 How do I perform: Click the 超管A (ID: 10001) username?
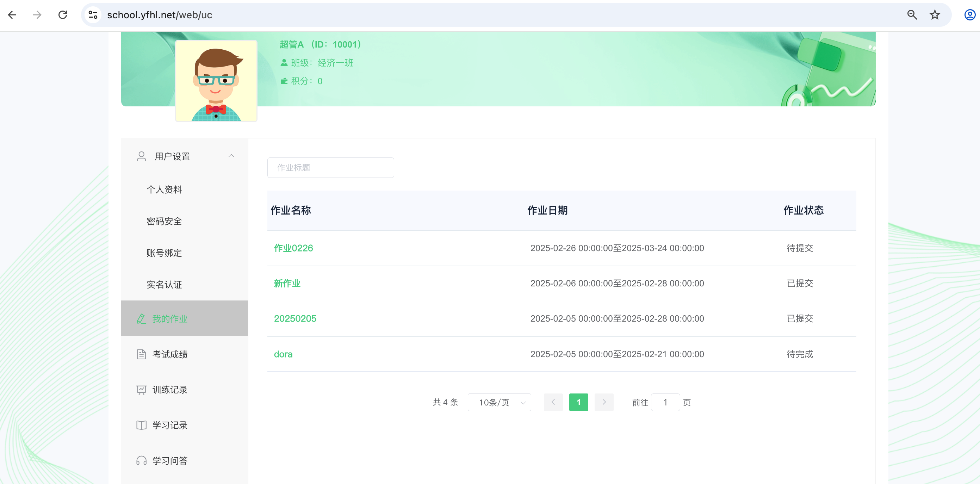tap(320, 44)
